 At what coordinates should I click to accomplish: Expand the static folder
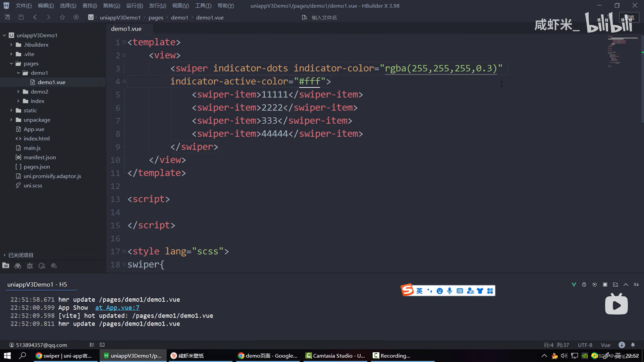11,110
